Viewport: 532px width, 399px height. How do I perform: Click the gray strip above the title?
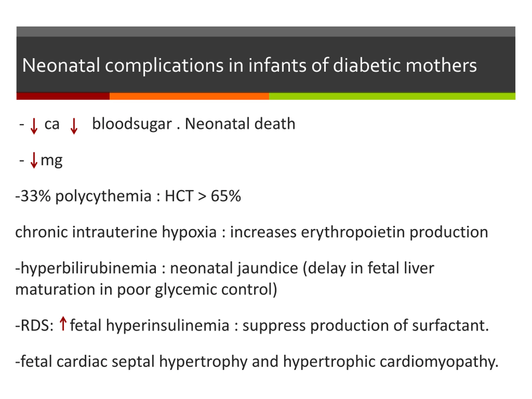pyautogui.click(x=266, y=32)
